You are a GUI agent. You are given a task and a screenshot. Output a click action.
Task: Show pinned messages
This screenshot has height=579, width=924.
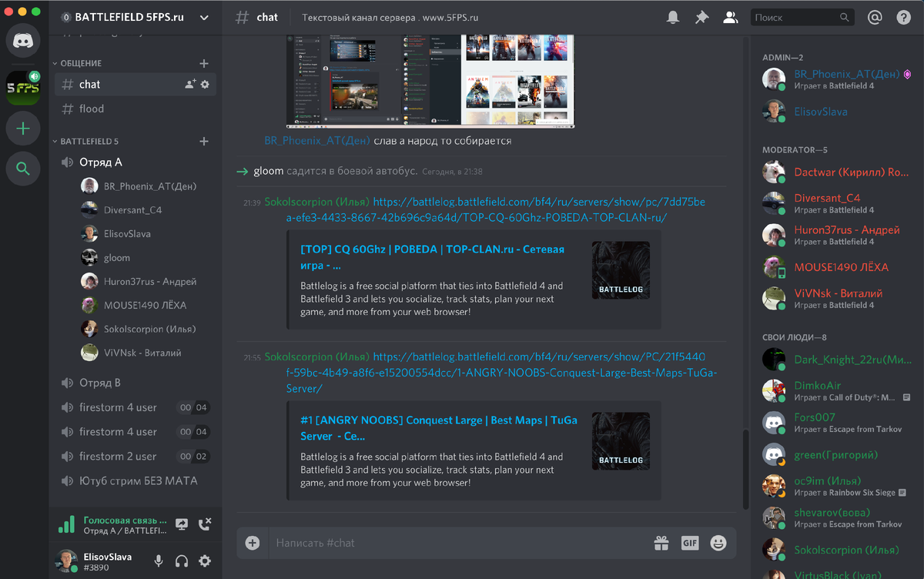point(701,17)
